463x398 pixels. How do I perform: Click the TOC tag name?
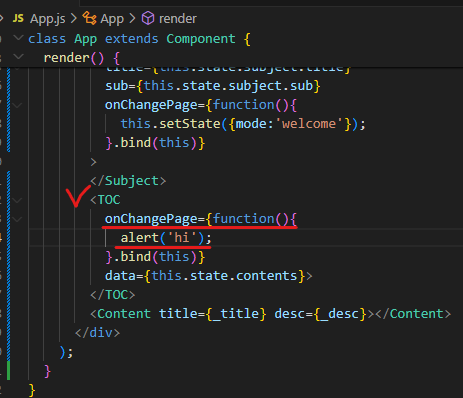tap(109, 200)
